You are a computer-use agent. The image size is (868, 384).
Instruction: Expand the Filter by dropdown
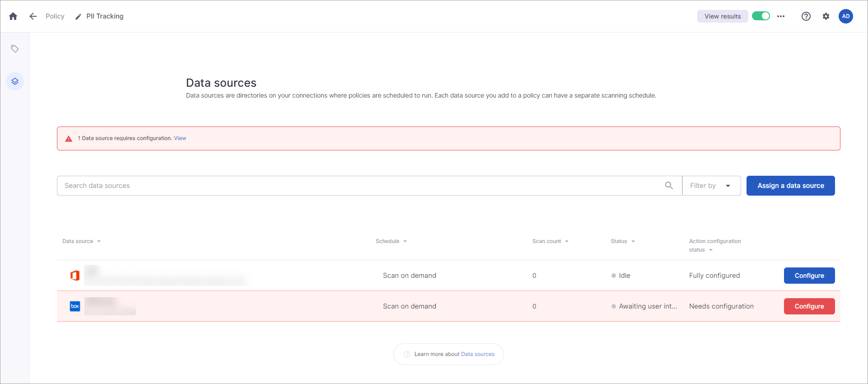[x=711, y=186]
